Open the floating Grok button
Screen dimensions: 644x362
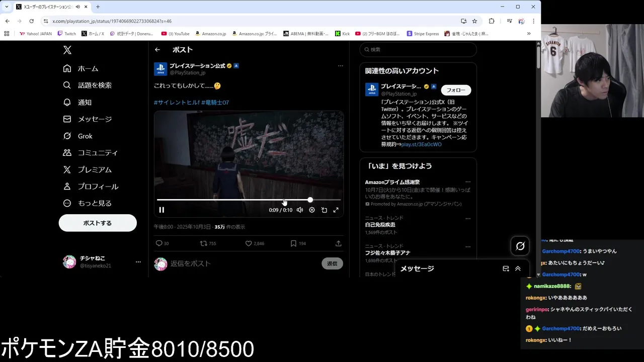pos(520,246)
